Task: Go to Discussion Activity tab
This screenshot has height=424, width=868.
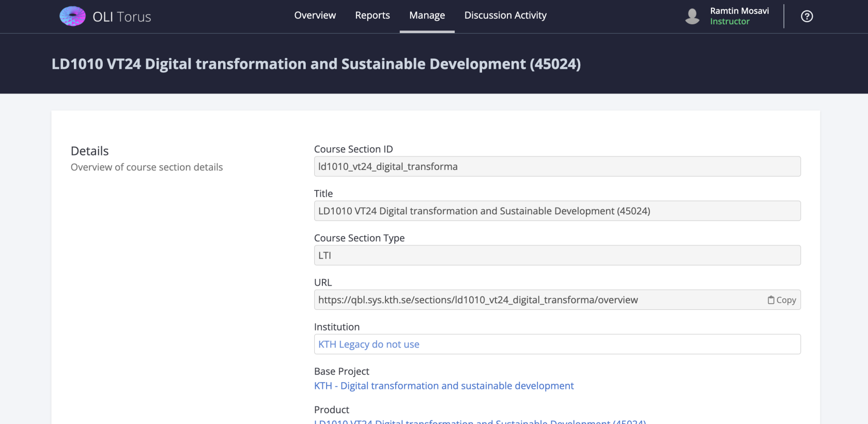Action: click(505, 15)
